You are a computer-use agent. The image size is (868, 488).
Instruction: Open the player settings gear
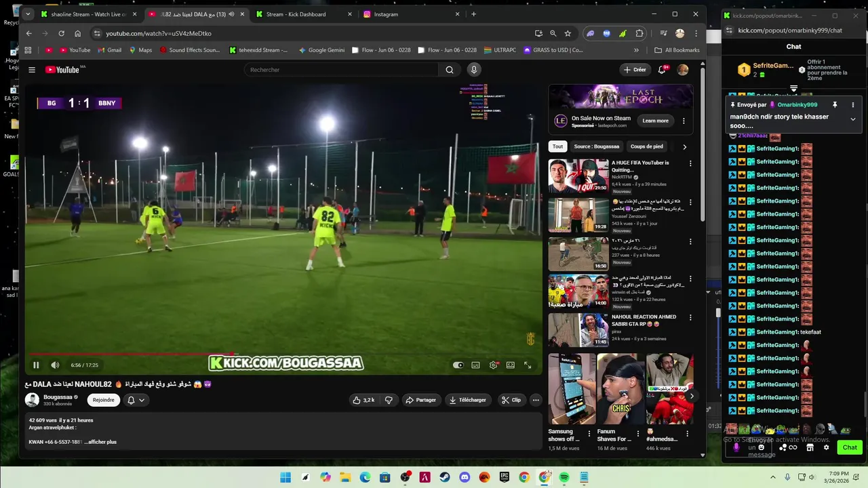(x=493, y=365)
